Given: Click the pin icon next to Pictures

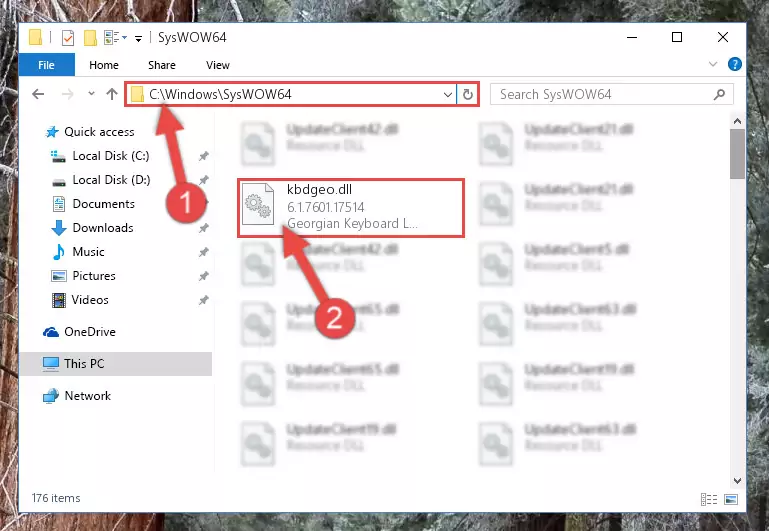Looking at the screenshot, I should pyautogui.click(x=204, y=276).
